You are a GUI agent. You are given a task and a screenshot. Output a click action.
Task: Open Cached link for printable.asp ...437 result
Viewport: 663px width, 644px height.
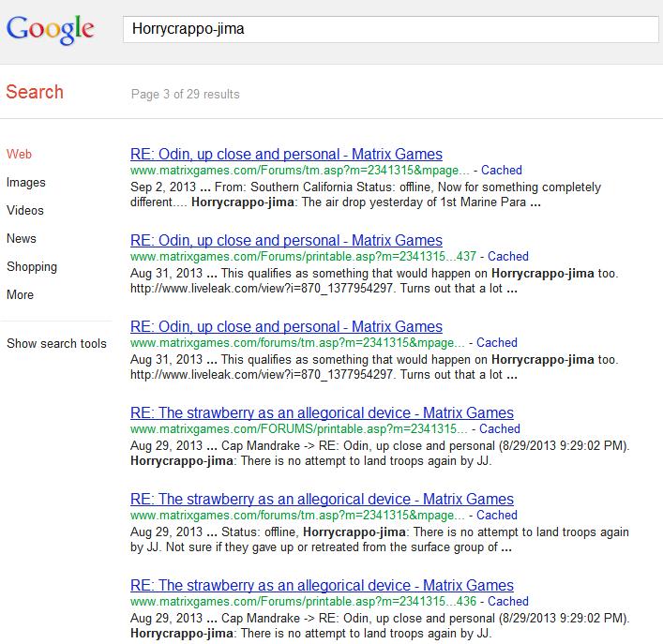(508, 256)
